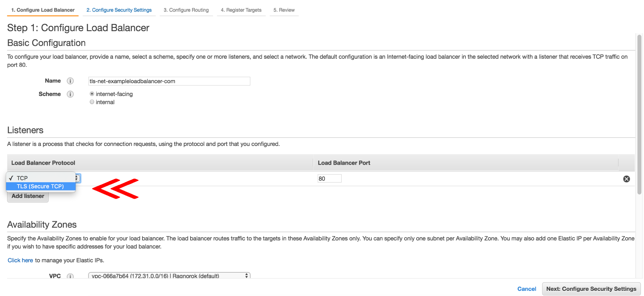Click the info icon next to Name
The image size is (644, 296).
coord(70,81)
